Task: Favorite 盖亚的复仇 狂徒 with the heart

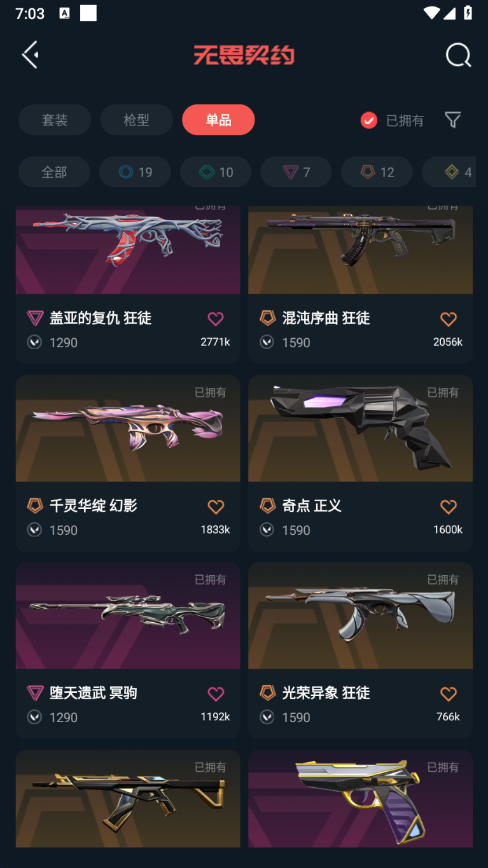Action: [x=216, y=318]
